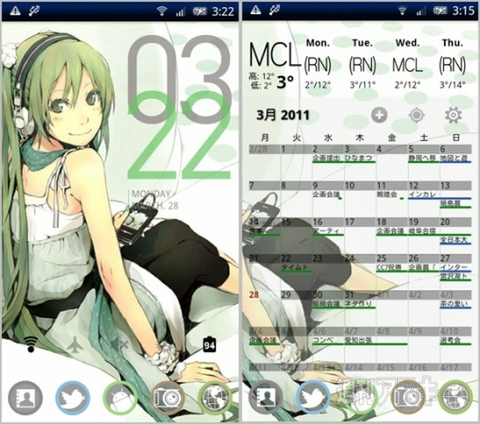Open Contacts in the right screen dock
480x424 pixels.
[x=266, y=398]
